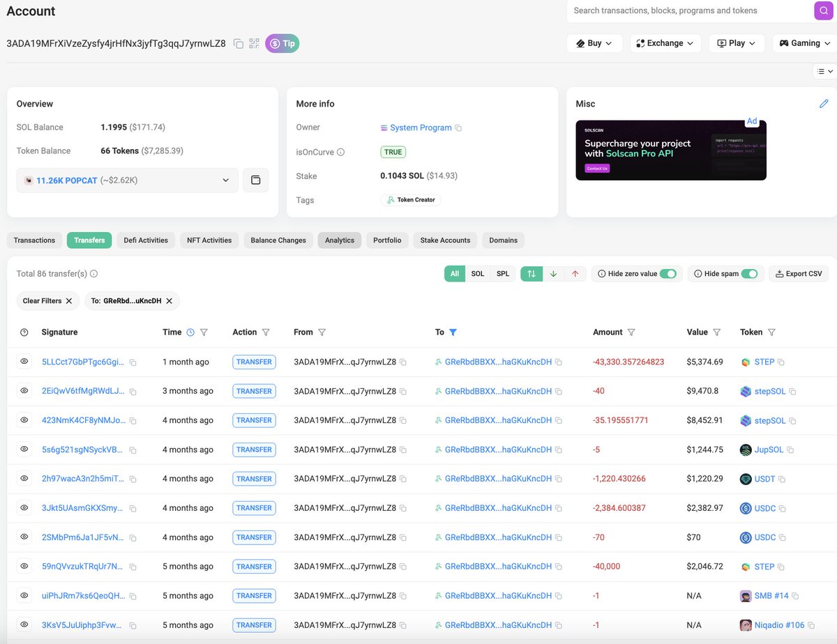The image size is (837, 644).
Task: Copy the account address icon
Action: click(239, 43)
